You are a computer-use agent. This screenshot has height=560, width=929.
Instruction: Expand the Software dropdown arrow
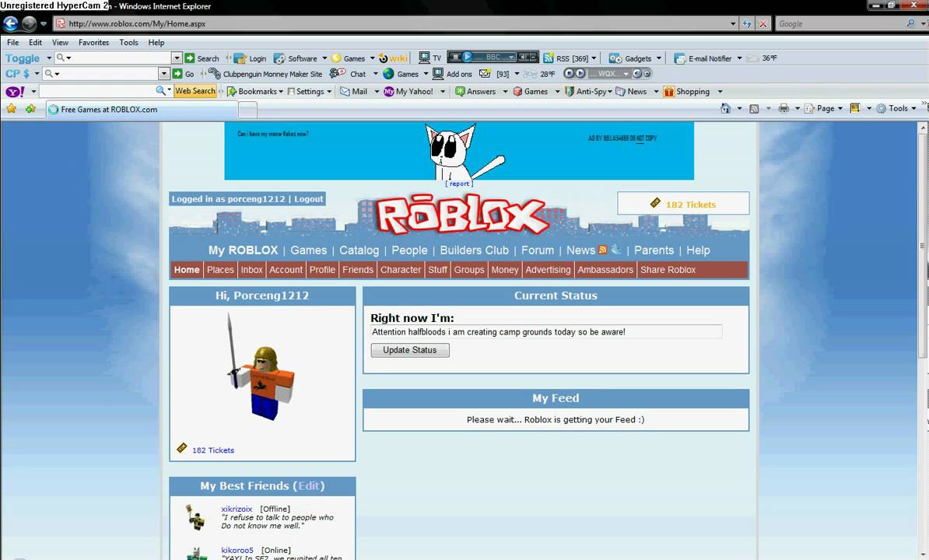point(324,58)
